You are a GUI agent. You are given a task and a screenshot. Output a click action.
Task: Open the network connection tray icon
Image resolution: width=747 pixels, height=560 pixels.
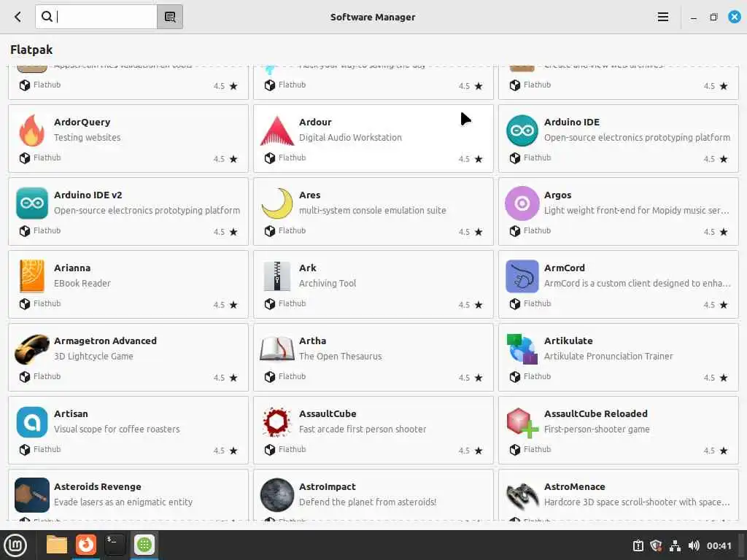point(675,545)
